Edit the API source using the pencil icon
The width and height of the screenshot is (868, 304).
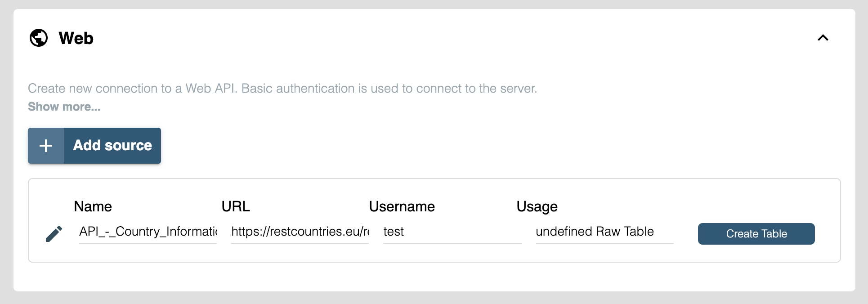point(54,234)
